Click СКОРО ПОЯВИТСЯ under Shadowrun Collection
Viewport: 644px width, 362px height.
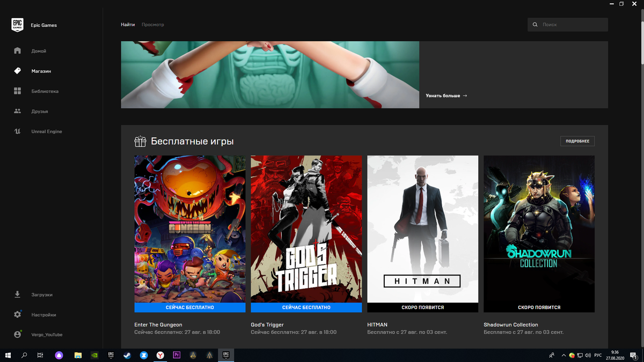(x=539, y=307)
